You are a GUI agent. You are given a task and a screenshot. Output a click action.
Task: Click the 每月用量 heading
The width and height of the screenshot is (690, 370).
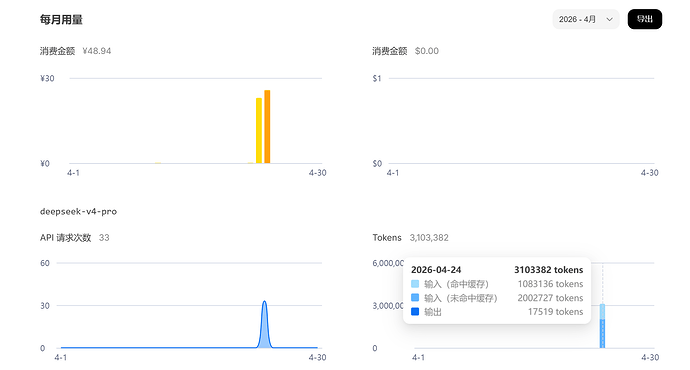pyautogui.click(x=61, y=20)
